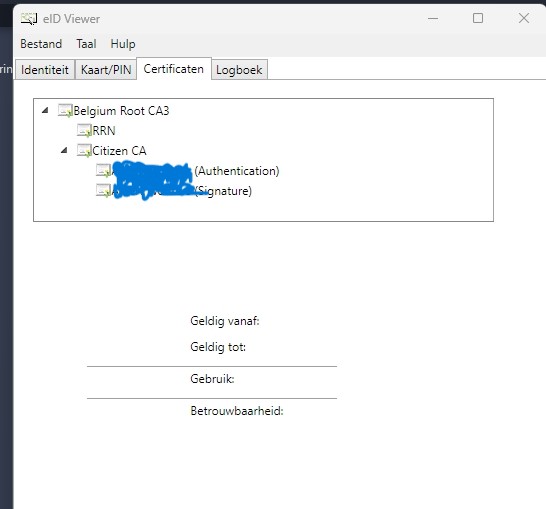The height and width of the screenshot is (509, 546).
Task: Select the Citizen CA certificate entry
Action: [119, 151]
